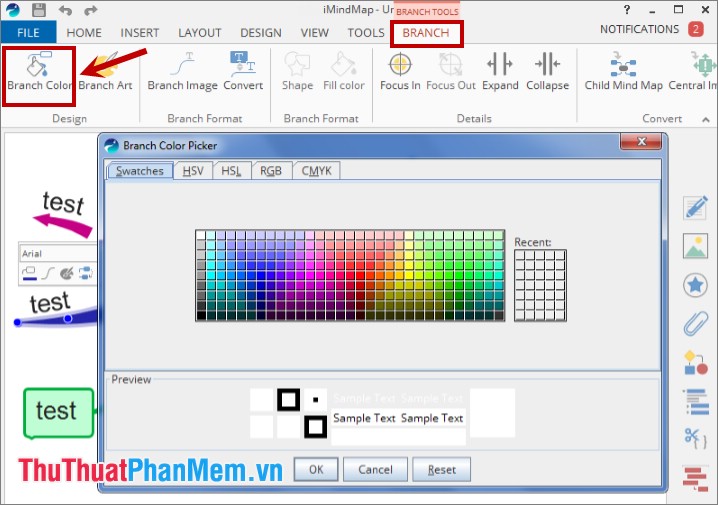Click the paperclip attachments sidebar icon
This screenshot has height=505, width=718.
coord(695,323)
